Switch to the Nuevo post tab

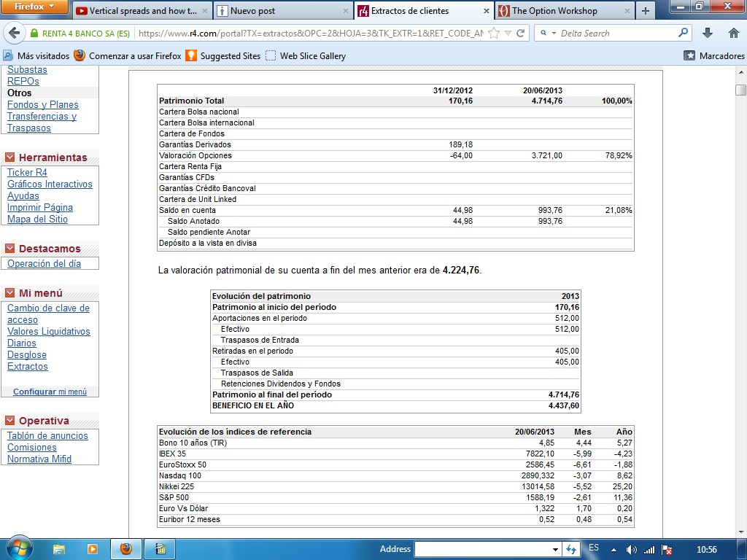pyautogui.click(x=284, y=10)
